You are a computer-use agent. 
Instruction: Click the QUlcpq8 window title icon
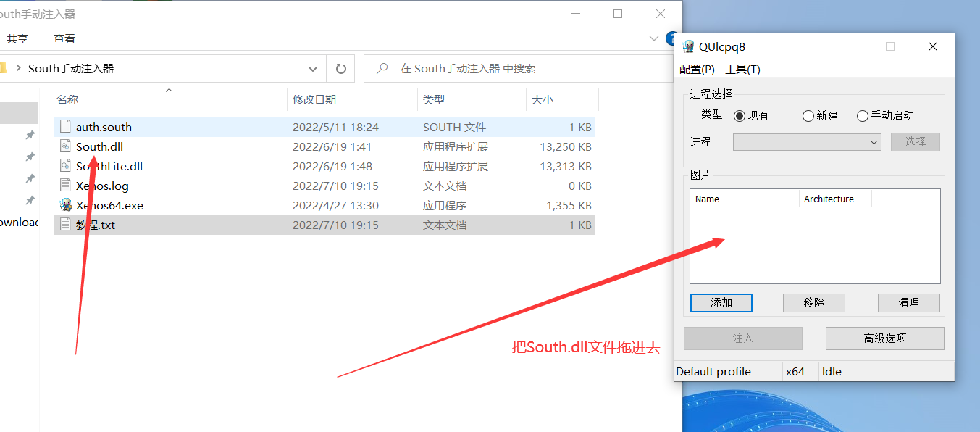click(688, 46)
